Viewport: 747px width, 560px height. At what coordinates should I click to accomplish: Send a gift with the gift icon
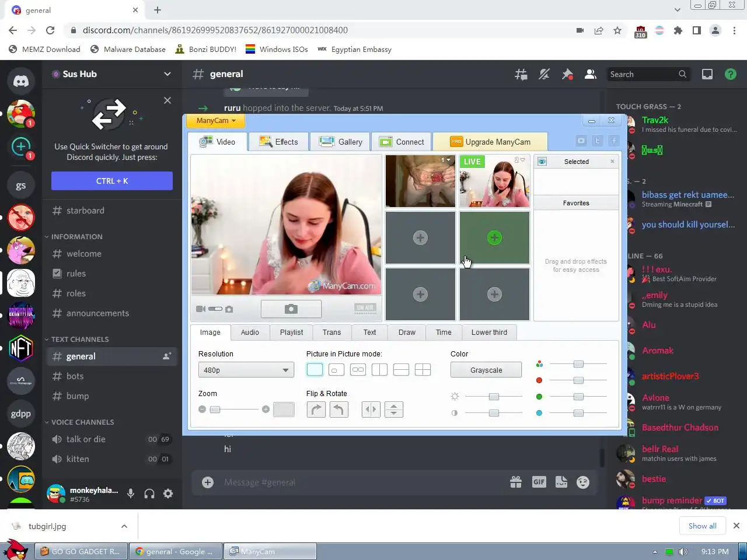click(516, 482)
